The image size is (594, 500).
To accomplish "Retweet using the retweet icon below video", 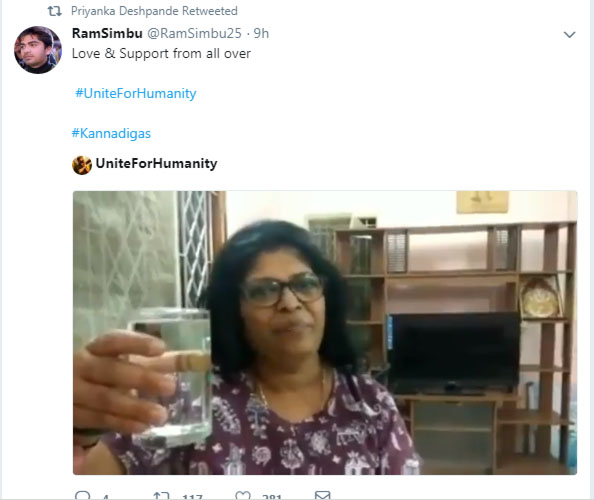I will 161,496.
